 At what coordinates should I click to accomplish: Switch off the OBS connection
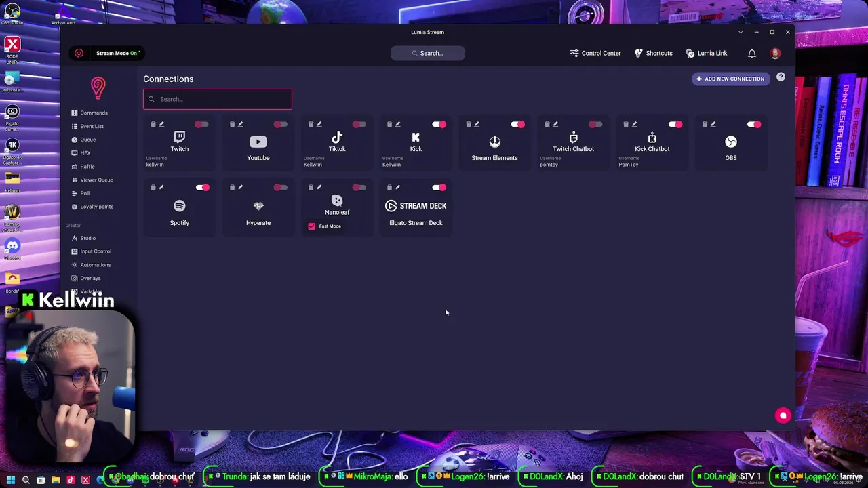[x=753, y=124]
